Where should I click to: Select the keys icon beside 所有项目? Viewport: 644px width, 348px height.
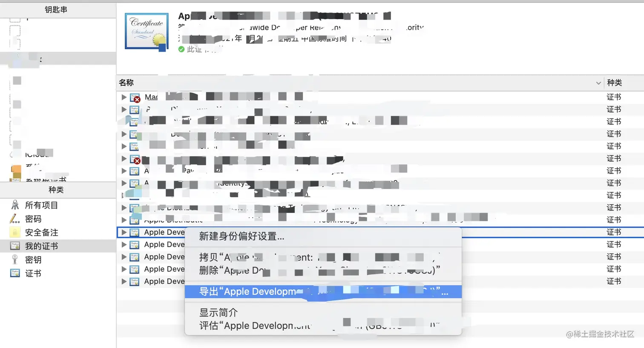[x=15, y=205]
